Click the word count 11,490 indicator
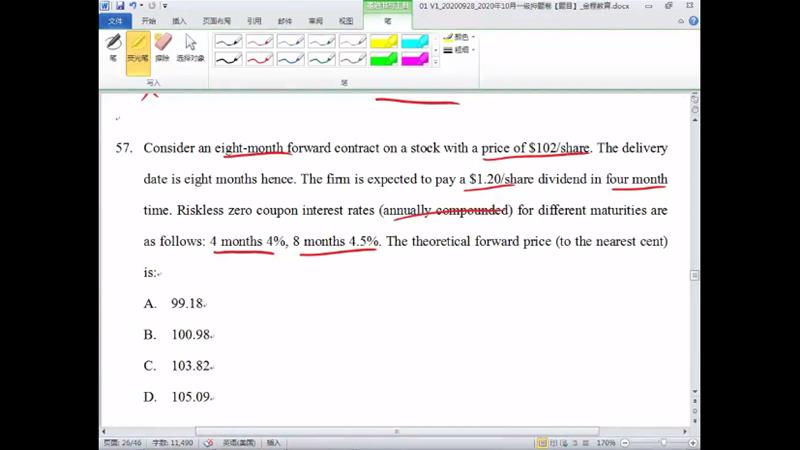Viewport: 800px width, 450px height. tap(172, 442)
